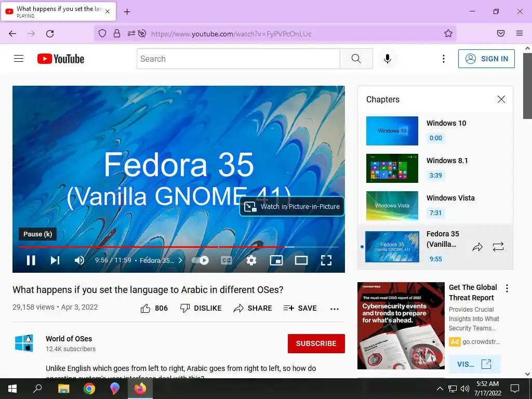Like the video thumbs up
The image size is (532, 399).
(x=154, y=308)
